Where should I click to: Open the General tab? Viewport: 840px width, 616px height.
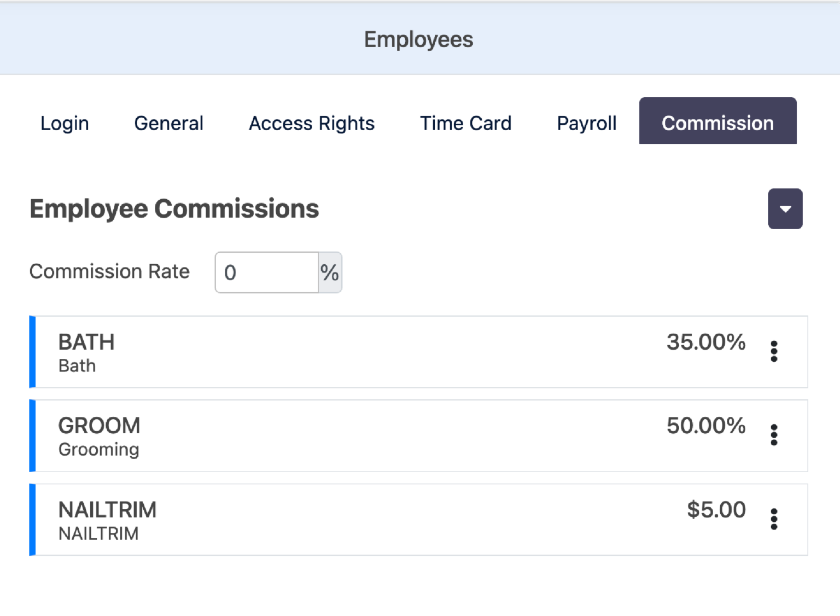point(168,123)
